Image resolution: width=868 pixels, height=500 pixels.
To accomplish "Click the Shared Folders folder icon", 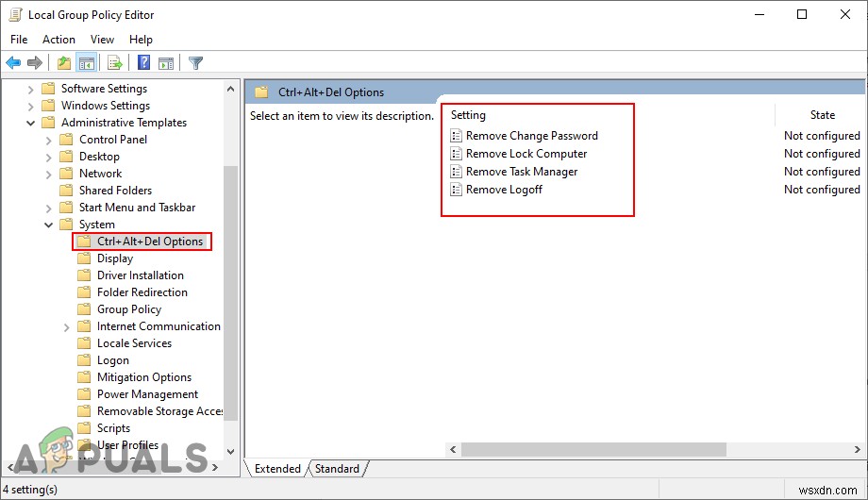I will pyautogui.click(x=66, y=191).
